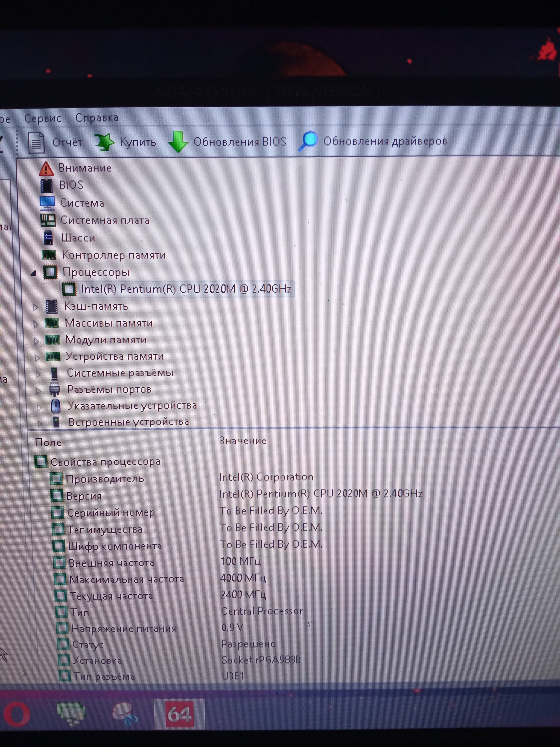
Task: Click the value Разрешено
Action: [x=249, y=644]
